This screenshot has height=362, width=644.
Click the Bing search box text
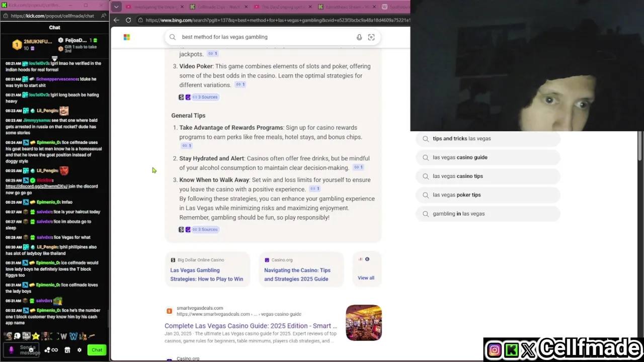[x=224, y=37]
